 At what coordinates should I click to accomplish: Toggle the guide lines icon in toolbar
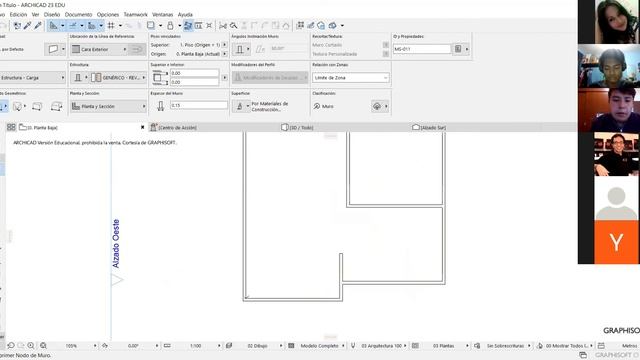[53, 25]
